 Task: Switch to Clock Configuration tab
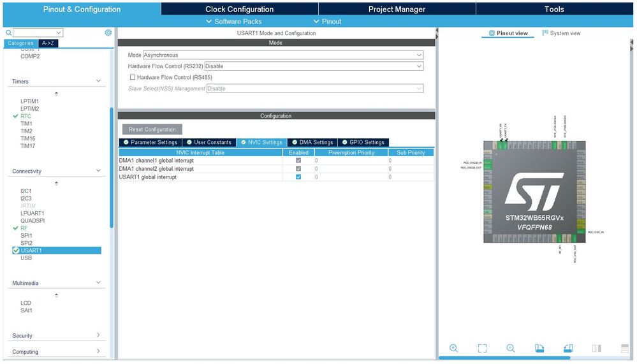click(239, 9)
